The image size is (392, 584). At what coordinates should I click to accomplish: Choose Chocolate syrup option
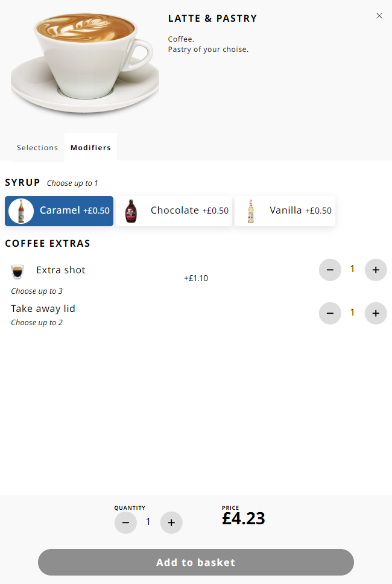point(174,211)
